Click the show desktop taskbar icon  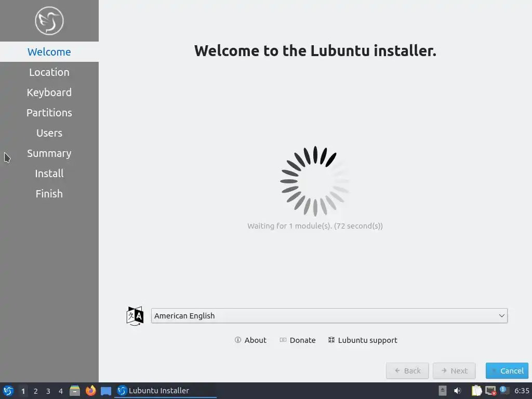106,391
